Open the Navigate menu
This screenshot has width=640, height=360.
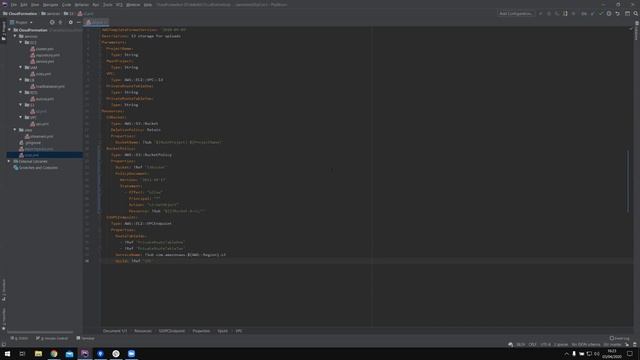tap(51, 5)
